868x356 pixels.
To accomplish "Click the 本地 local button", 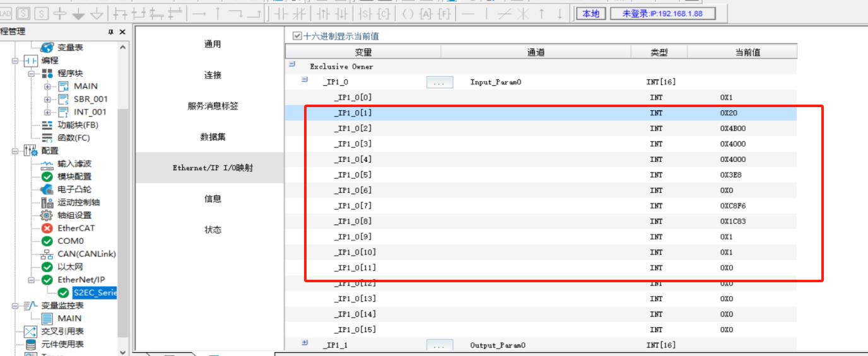I will 590,13.
